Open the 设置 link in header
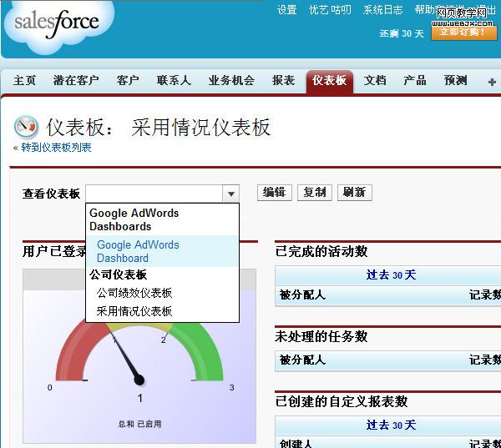Viewport: 501px width, 448px height. click(286, 10)
